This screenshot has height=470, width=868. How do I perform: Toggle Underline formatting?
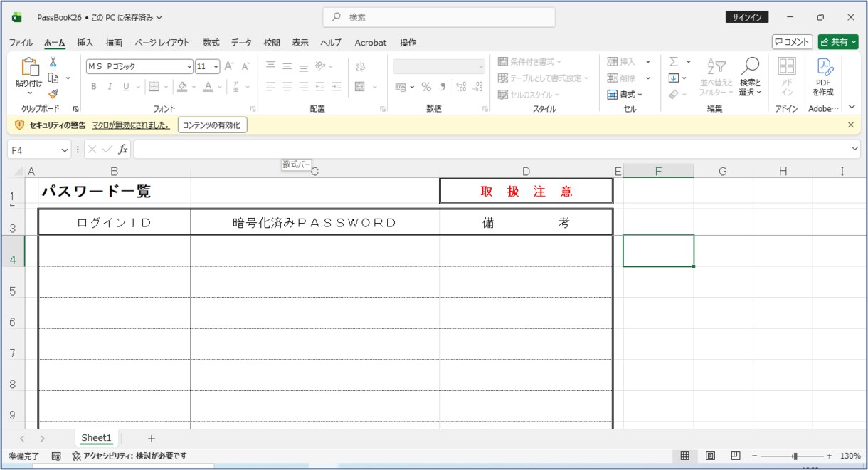126,87
